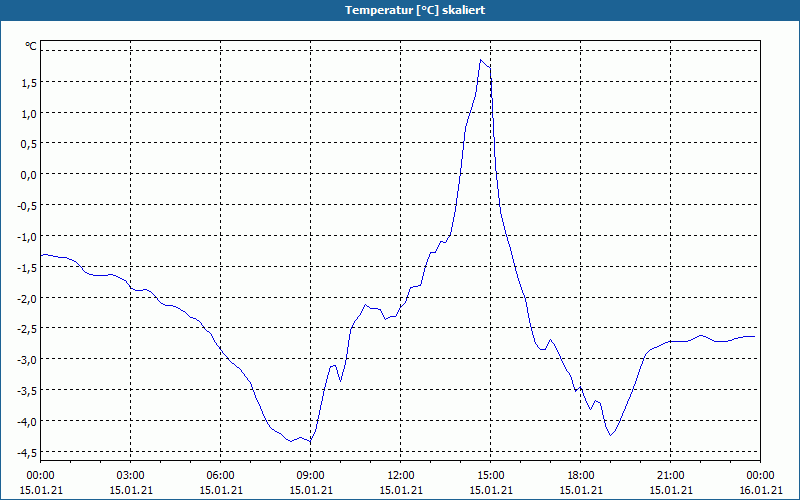Click the 16.01.21 date label

tap(760, 490)
